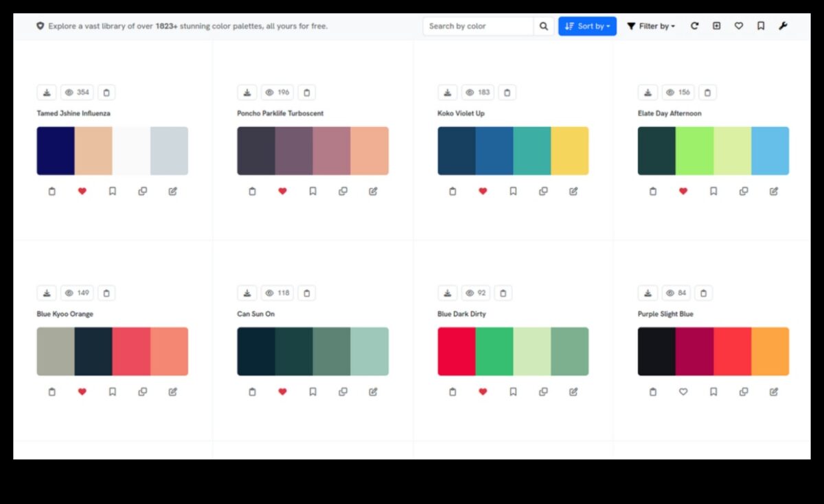Viewport: 824px width, 504px height.
Task: Click the wrench settings icon in the toolbar
Action: [783, 26]
